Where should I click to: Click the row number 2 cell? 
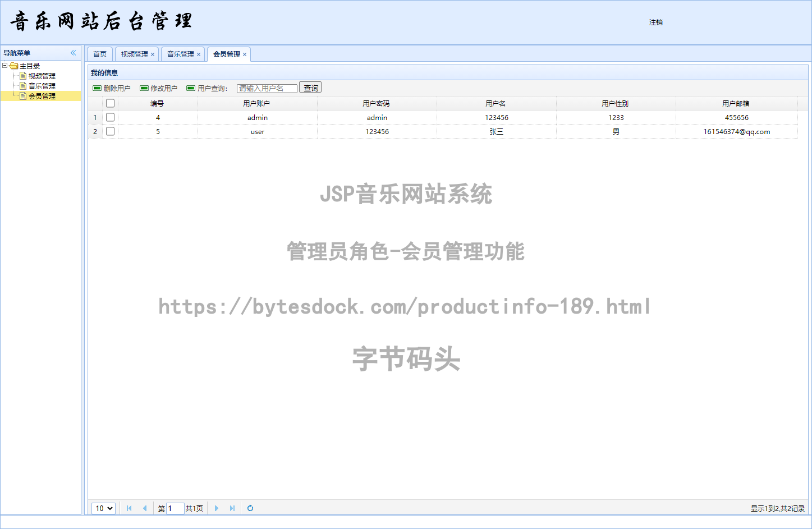tap(95, 131)
